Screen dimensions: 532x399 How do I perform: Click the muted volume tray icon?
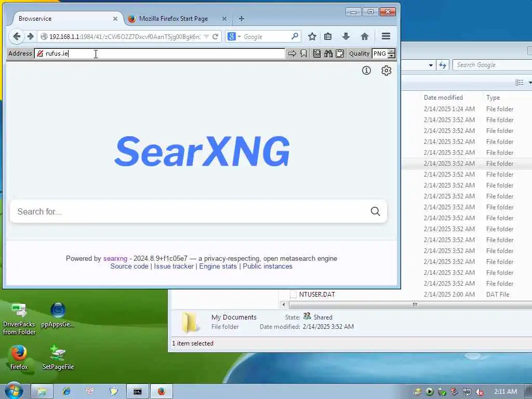[479, 392]
